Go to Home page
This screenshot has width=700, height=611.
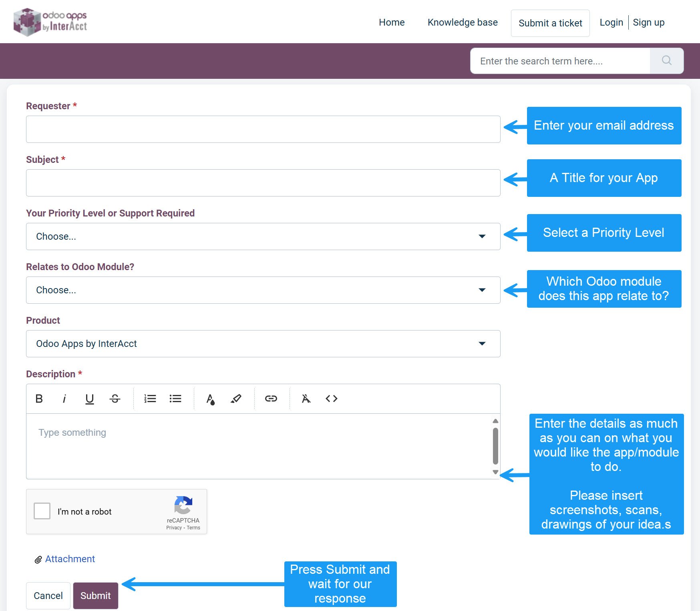[392, 22]
